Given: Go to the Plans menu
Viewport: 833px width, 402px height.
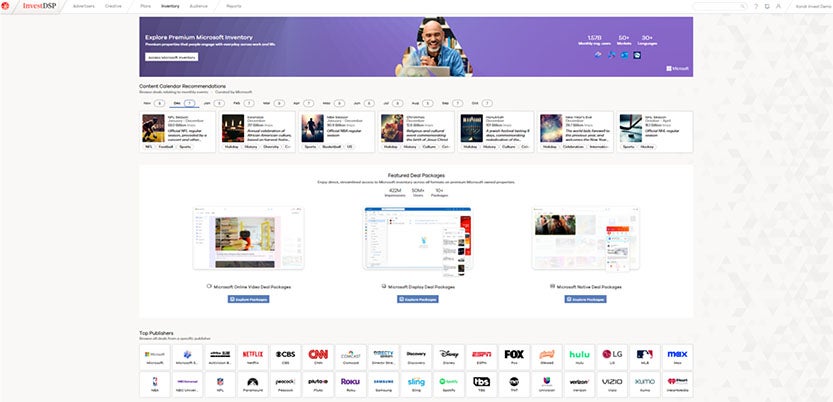Looking at the screenshot, I should tap(146, 6).
